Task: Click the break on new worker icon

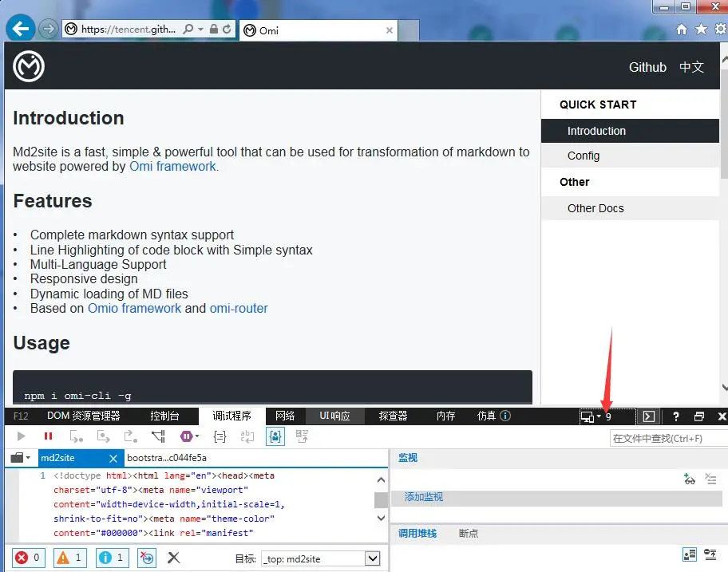Action: [158, 436]
